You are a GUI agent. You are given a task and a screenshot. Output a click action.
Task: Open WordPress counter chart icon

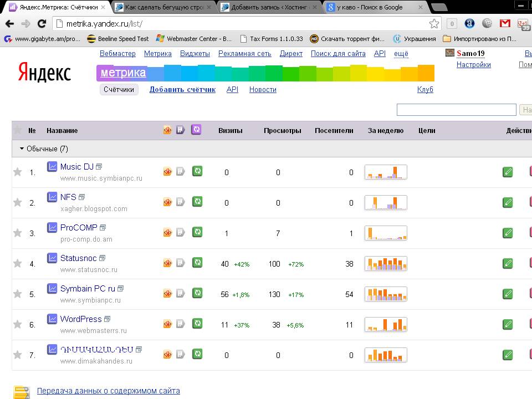tap(52, 319)
